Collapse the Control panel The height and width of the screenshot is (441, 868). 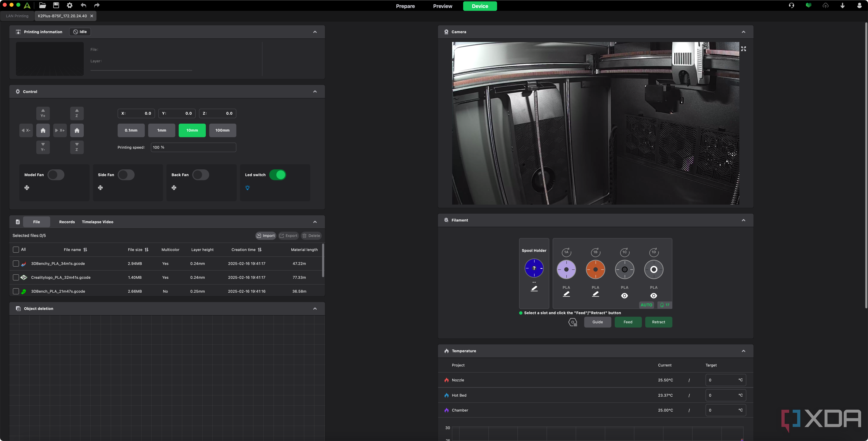tap(315, 92)
